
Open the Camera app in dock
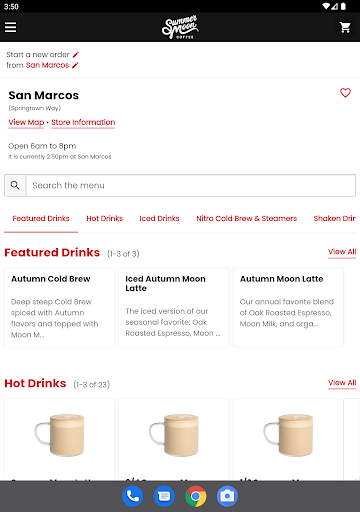(227, 496)
